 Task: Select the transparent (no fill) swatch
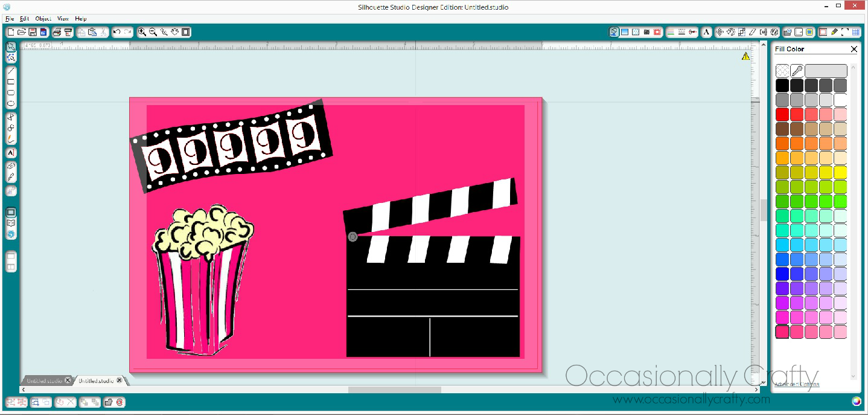point(782,71)
